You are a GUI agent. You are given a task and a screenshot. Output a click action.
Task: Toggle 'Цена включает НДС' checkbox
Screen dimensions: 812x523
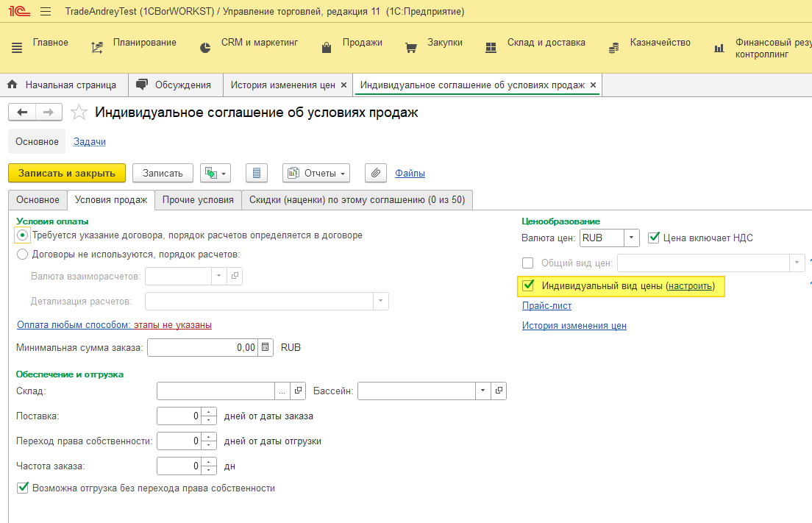click(x=654, y=238)
